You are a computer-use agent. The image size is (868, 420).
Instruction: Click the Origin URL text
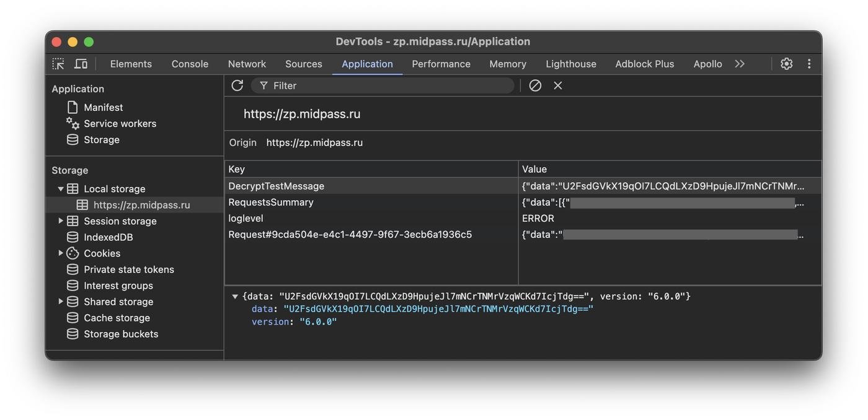pyautogui.click(x=314, y=142)
